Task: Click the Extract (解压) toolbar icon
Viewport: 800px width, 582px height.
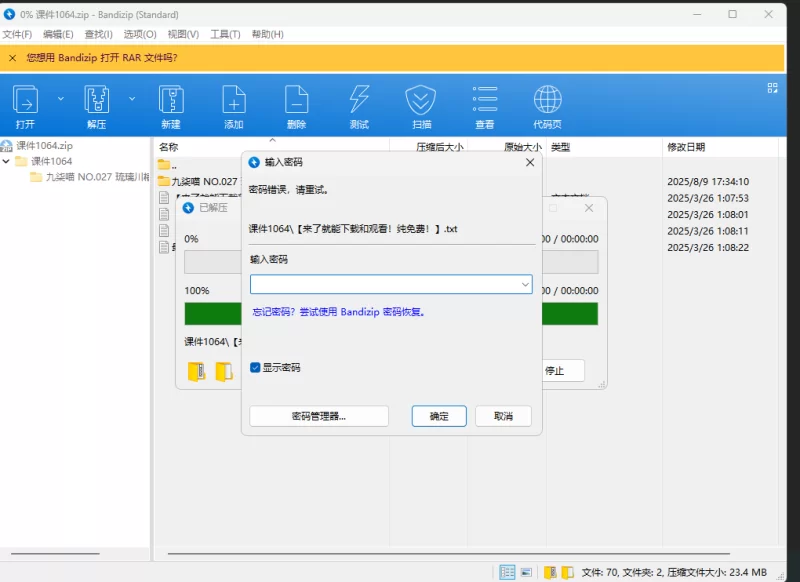Action: (96, 106)
